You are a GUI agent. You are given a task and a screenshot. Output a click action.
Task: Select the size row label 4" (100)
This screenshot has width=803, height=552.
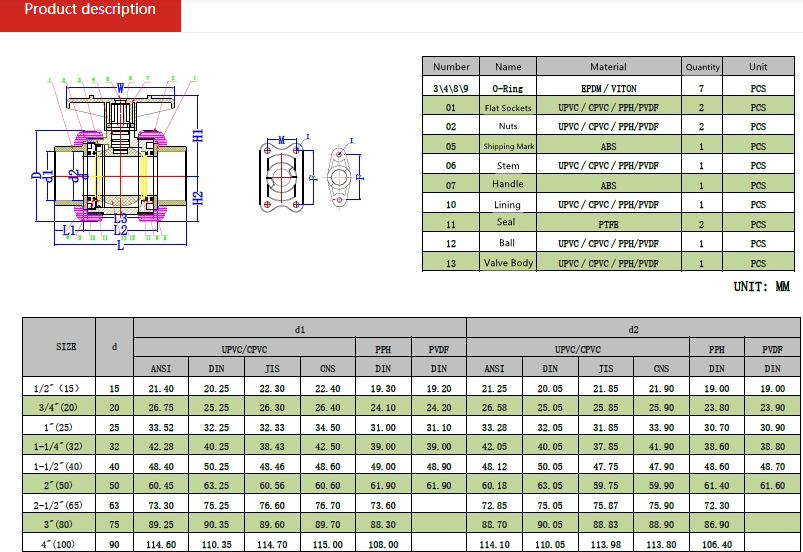[x=59, y=544]
